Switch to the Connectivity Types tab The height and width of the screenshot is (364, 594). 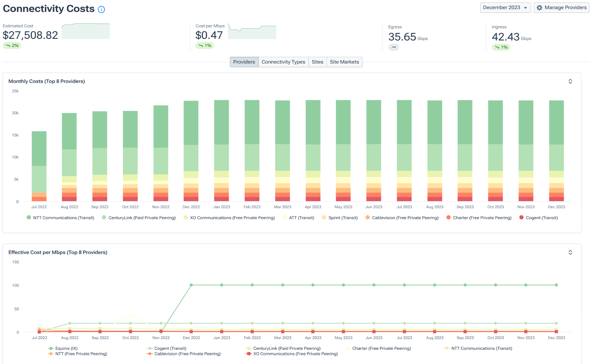[283, 62]
